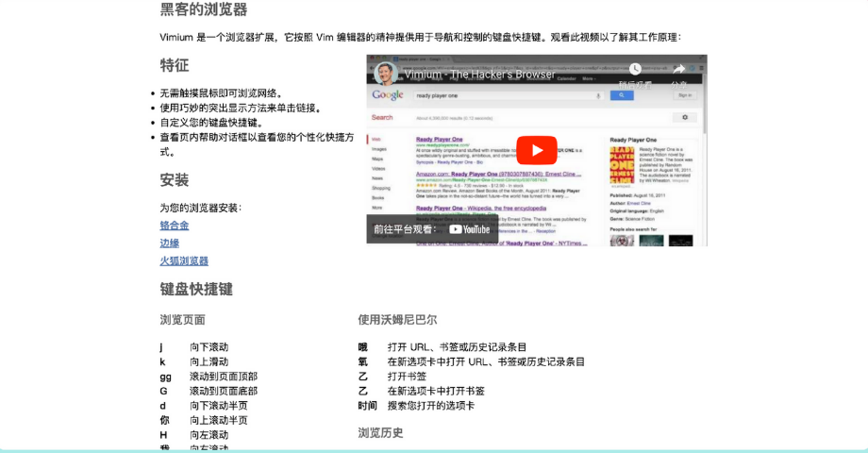
Task: Click the Watch Later clock icon on video
Action: [x=635, y=69]
